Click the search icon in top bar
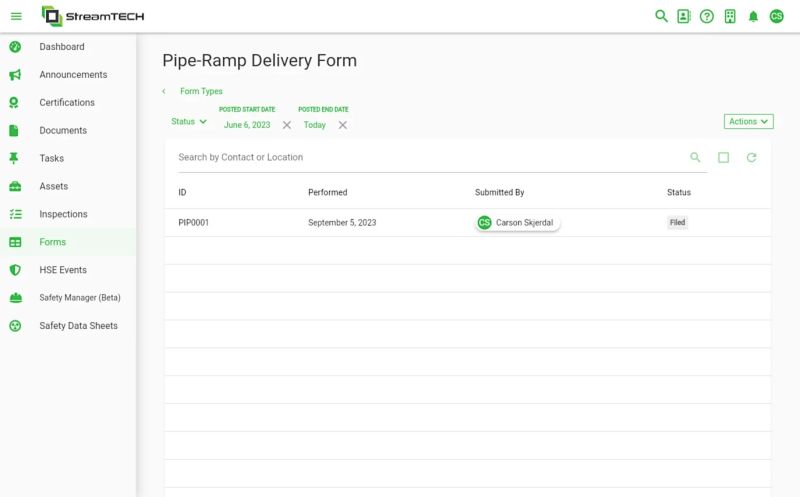This screenshot has height=497, width=800. 660,16
